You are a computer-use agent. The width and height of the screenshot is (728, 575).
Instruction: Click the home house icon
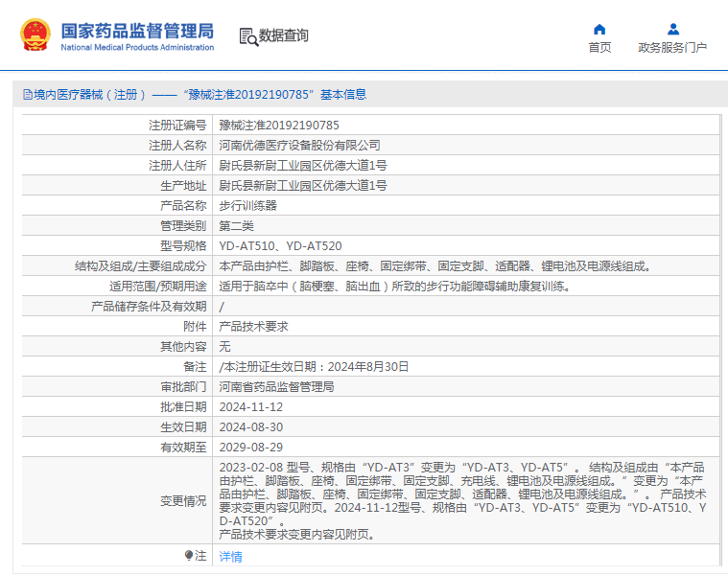click(599, 30)
